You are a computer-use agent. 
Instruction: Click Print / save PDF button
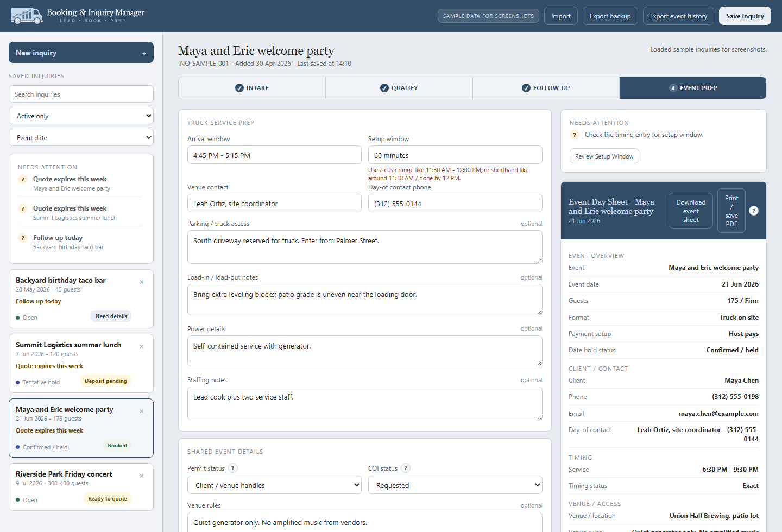731,211
